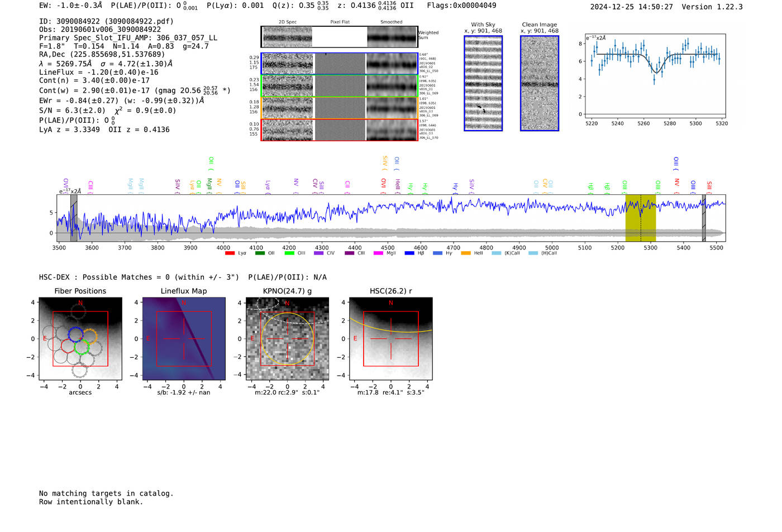
Task: Select the 'Cont(w) = 2.90(±0.01)e-17' line
Action: (x=135, y=90)
